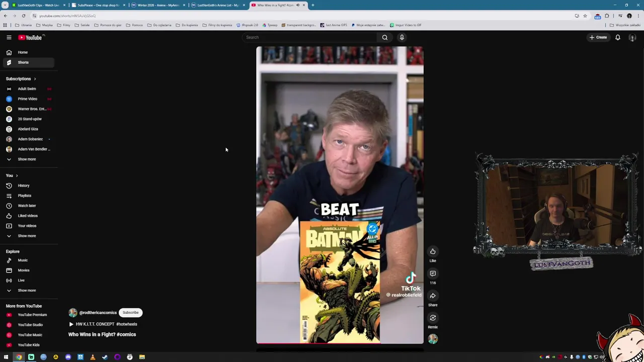The image size is (644, 362).
Task: Switch to LustVanGoth's Anime List tab
Action: click(218, 5)
